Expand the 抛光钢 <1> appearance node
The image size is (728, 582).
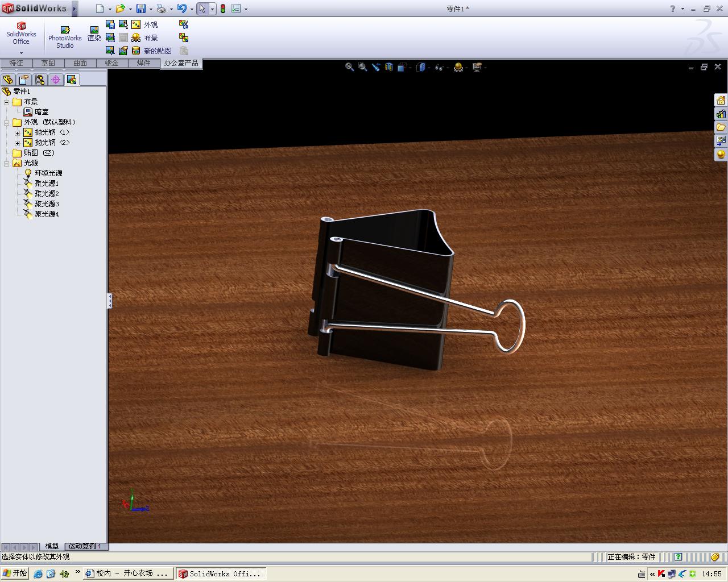pyautogui.click(x=17, y=133)
